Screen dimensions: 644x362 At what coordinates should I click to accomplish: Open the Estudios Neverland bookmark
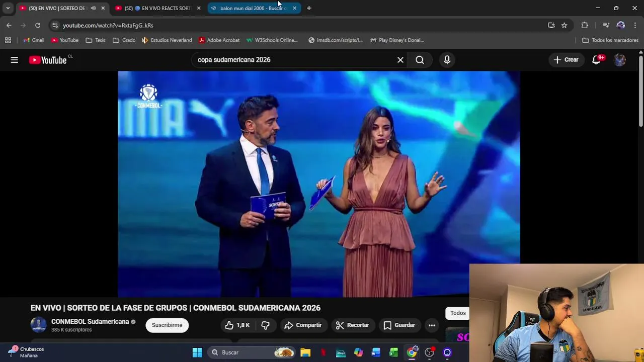click(167, 40)
